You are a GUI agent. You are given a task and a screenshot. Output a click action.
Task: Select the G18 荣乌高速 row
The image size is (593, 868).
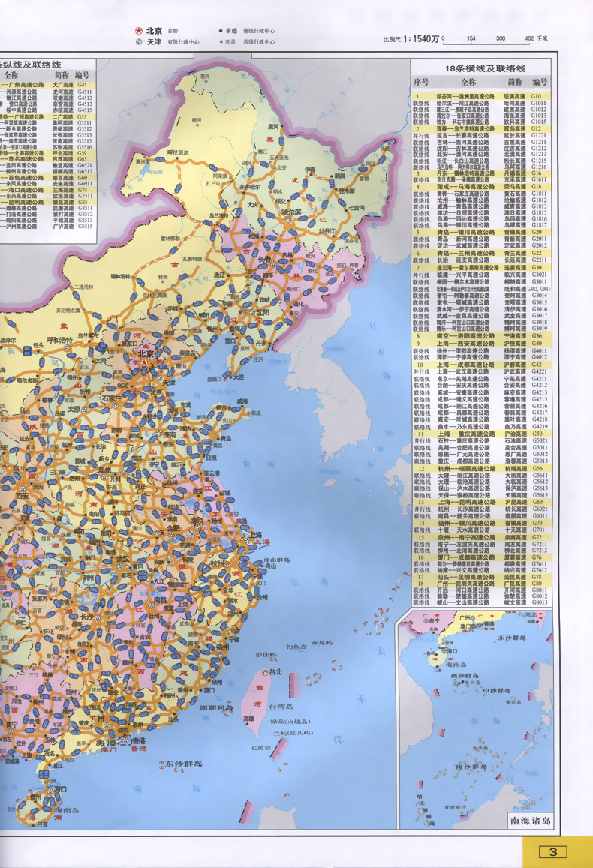point(481,187)
